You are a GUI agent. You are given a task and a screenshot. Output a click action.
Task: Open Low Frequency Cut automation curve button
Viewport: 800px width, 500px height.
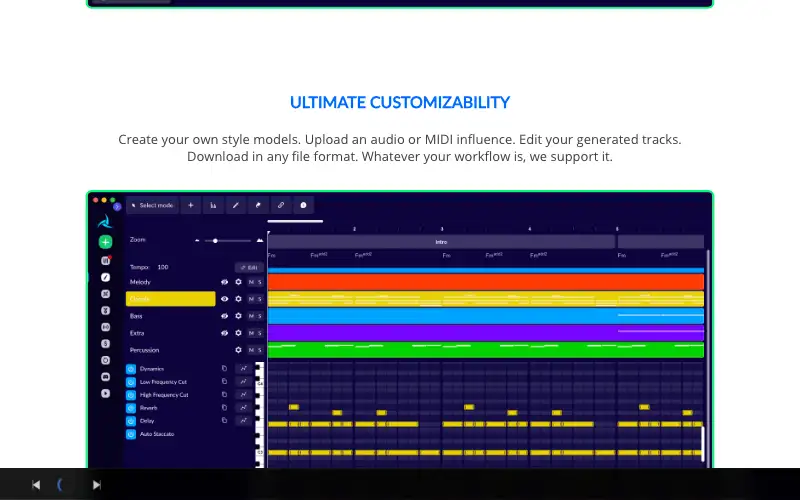coord(243,381)
